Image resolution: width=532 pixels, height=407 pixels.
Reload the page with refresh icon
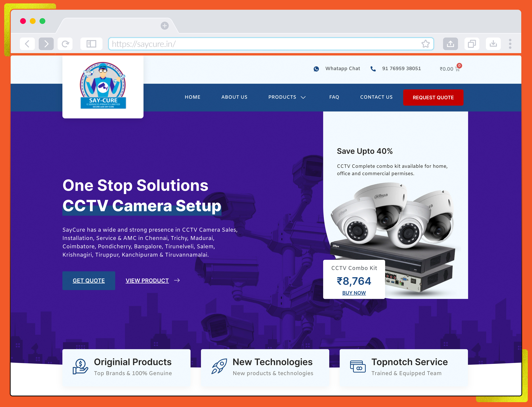[x=65, y=44]
